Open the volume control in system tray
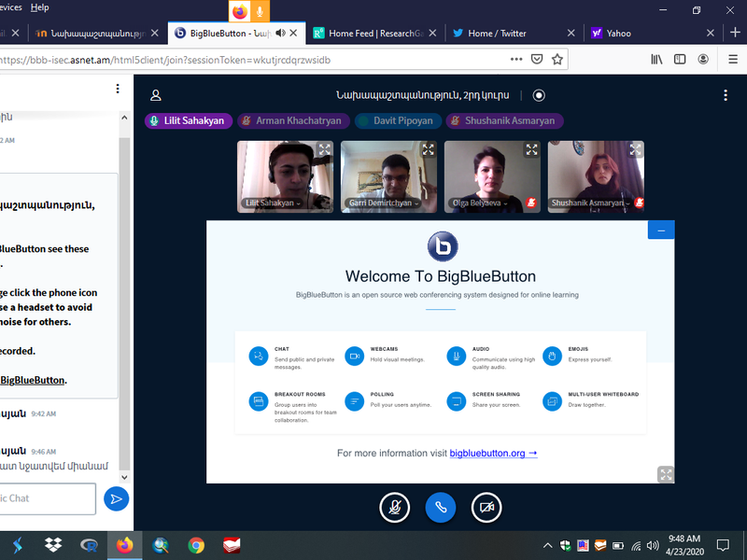 coord(653,546)
